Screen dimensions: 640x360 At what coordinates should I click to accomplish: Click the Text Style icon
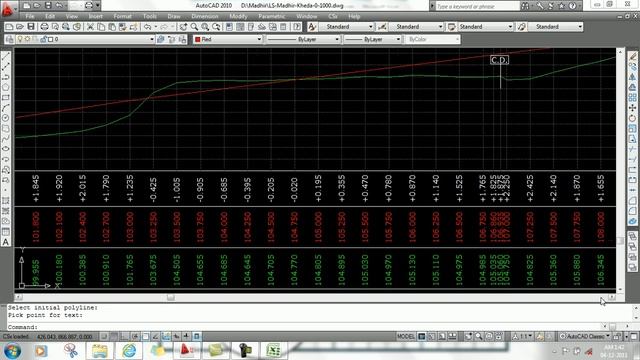coord(312,27)
